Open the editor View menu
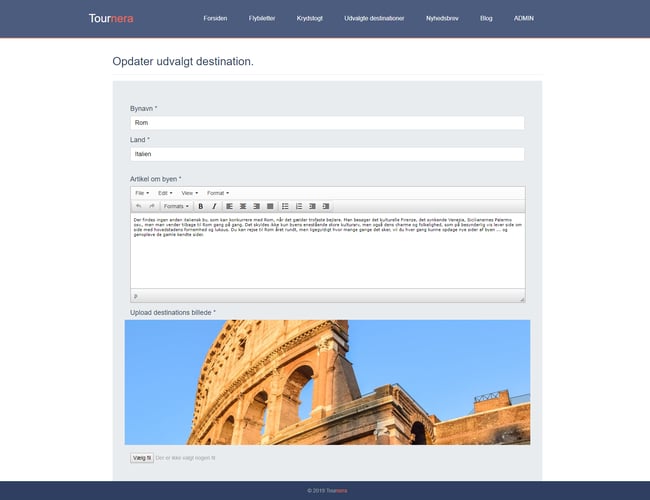Viewport: 650px width, 500px height. tap(189, 193)
